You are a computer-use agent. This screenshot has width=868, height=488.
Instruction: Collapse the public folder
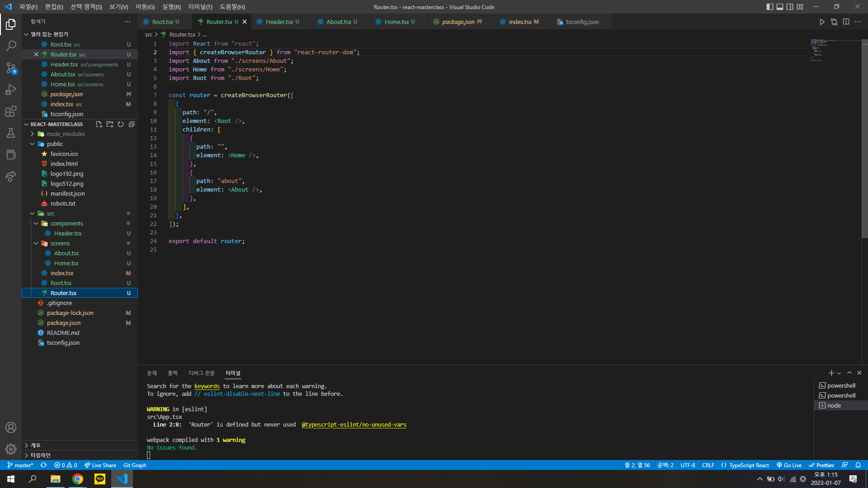33,144
